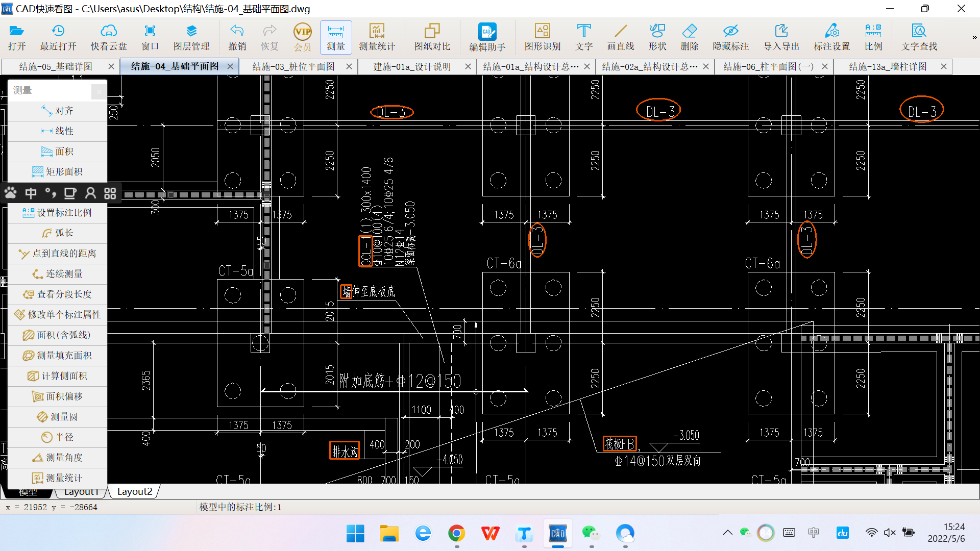Redo with the 恢复 button
The width and height of the screenshot is (980, 551).
[x=269, y=38]
